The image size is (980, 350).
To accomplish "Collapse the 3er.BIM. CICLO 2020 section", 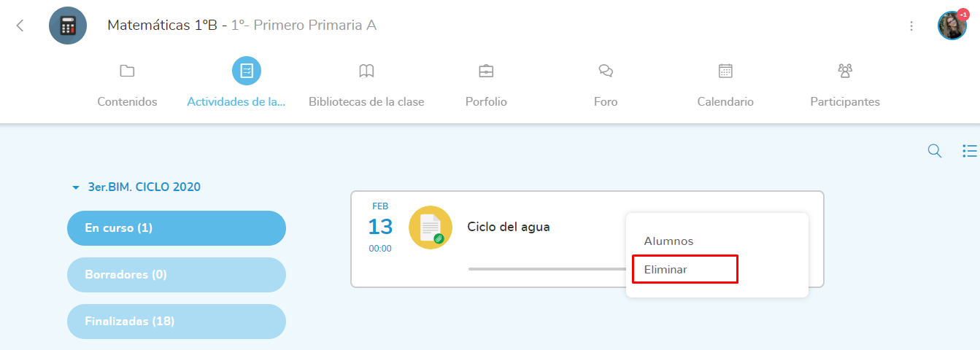I will click(x=75, y=187).
